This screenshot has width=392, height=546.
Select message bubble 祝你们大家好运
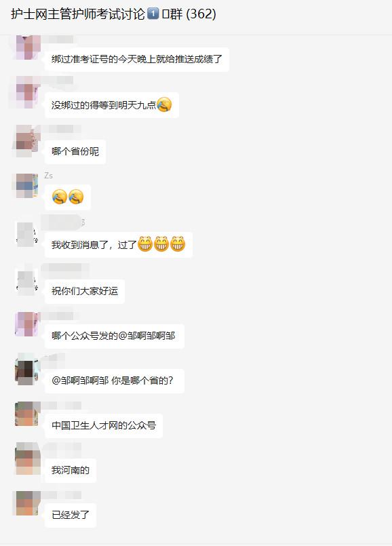[x=85, y=291]
